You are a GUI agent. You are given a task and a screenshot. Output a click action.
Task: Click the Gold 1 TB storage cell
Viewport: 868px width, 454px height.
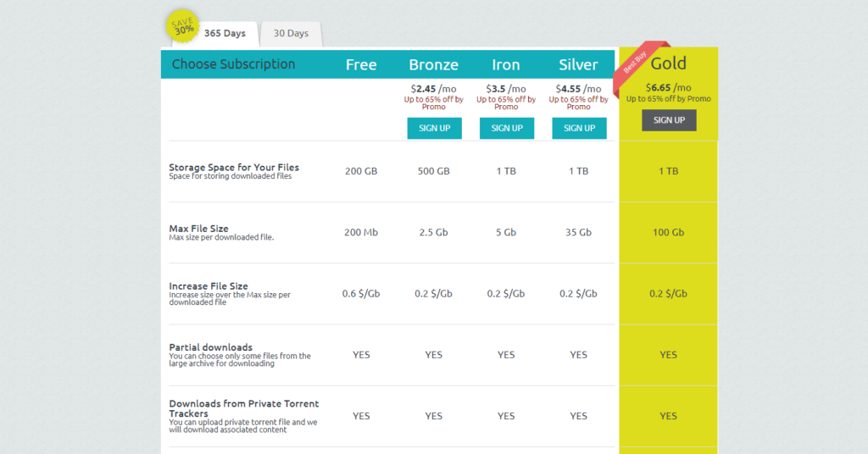click(x=668, y=171)
